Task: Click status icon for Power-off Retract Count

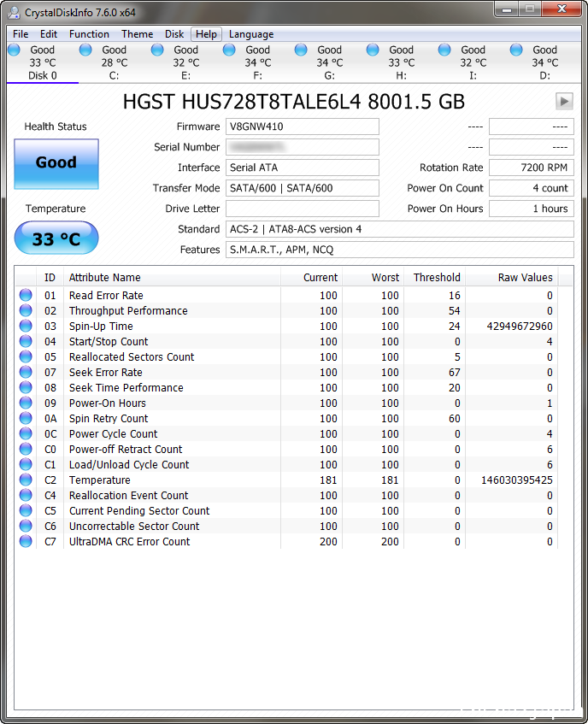Action: (x=26, y=449)
